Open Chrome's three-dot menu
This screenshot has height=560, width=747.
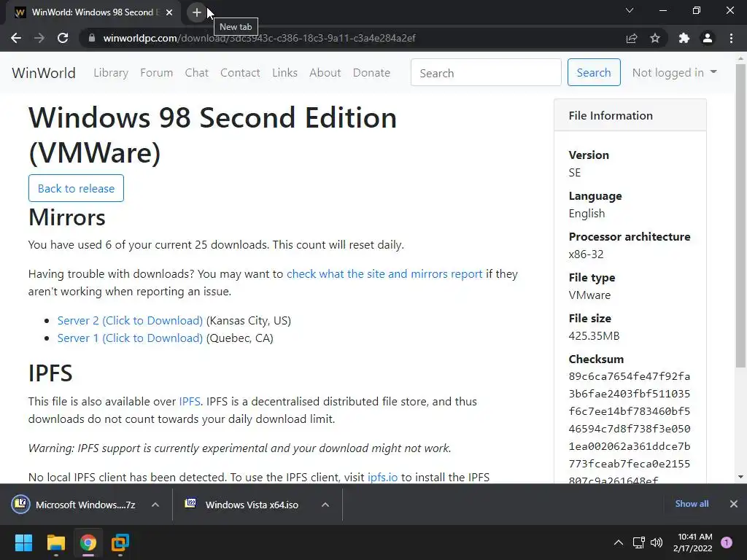click(x=731, y=38)
